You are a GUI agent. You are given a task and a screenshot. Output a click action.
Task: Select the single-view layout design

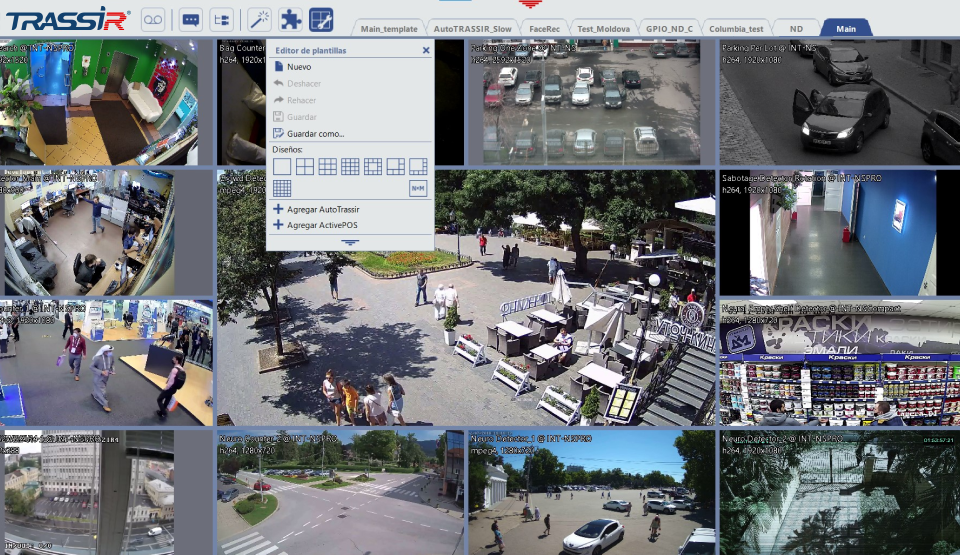(282, 166)
